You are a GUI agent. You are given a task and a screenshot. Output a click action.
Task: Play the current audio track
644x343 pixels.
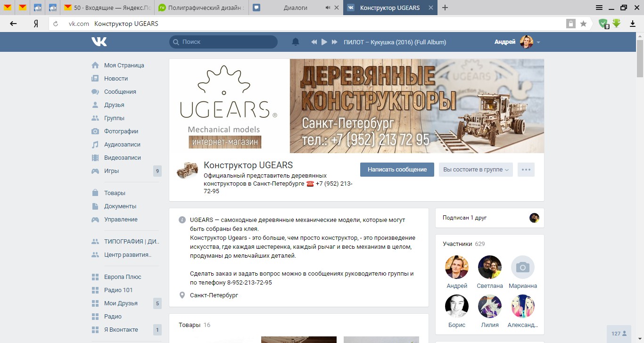[324, 42]
